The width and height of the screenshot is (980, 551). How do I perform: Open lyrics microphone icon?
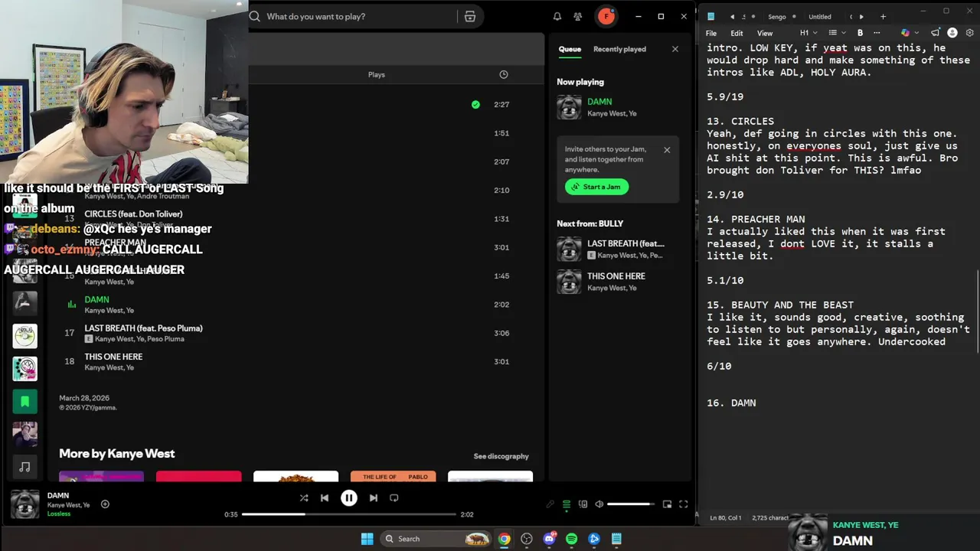point(550,504)
